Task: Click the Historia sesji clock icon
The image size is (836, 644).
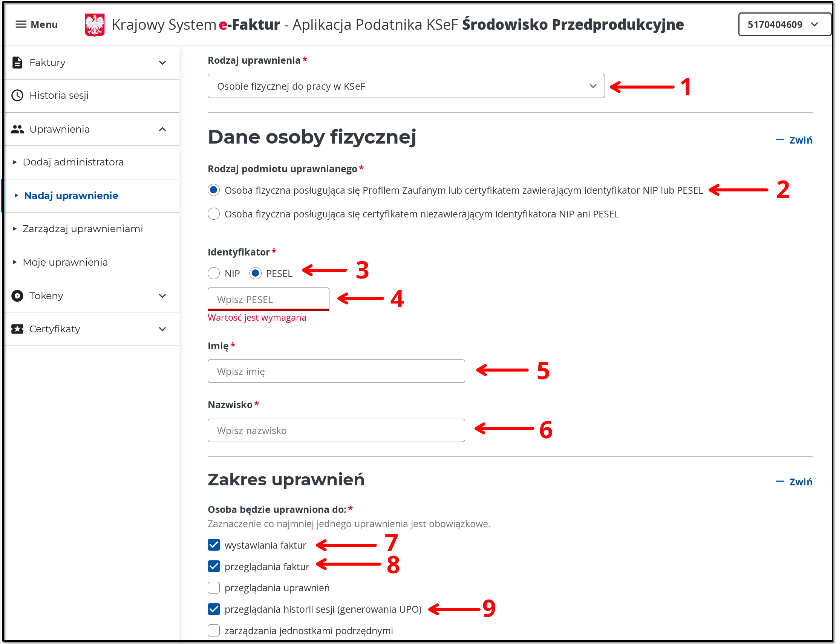Action: pyautogui.click(x=17, y=95)
